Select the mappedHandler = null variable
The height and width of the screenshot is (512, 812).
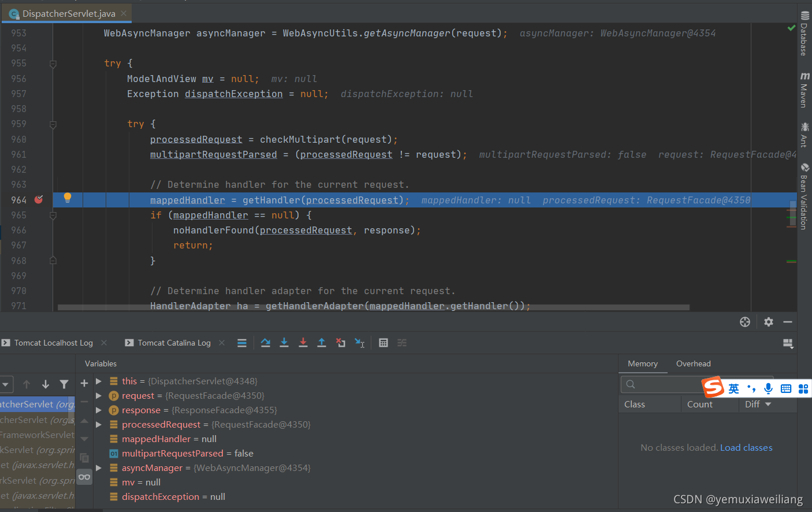pyautogui.click(x=169, y=439)
